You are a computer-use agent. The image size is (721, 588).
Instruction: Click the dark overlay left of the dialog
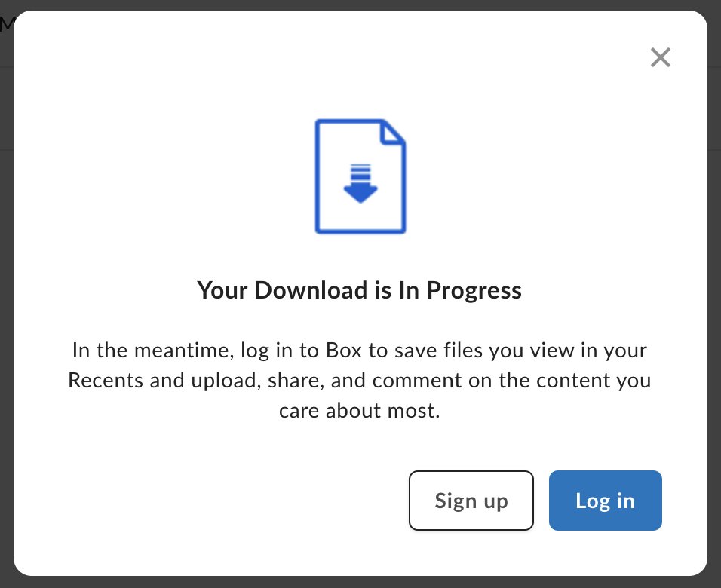7,322
